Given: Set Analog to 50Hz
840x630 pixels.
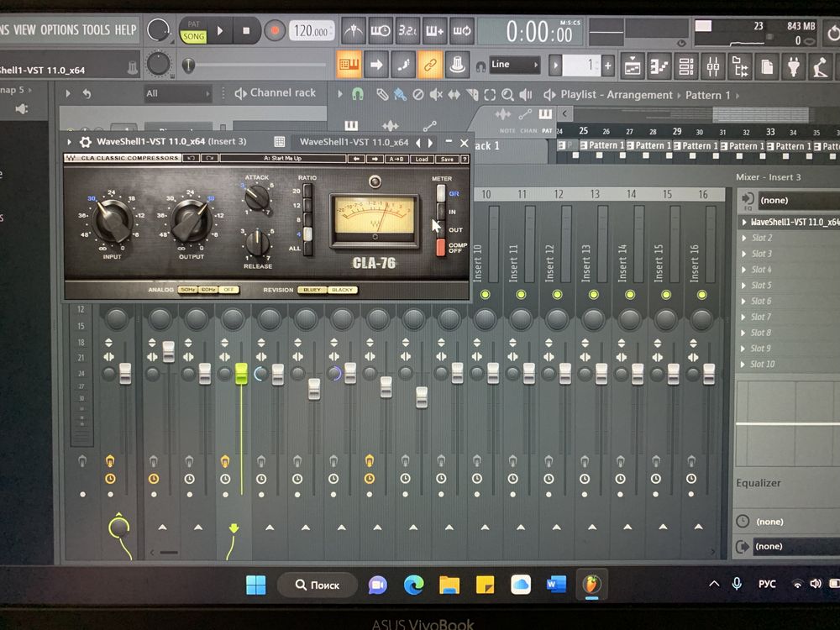Looking at the screenshot, I should click(187, 290).
